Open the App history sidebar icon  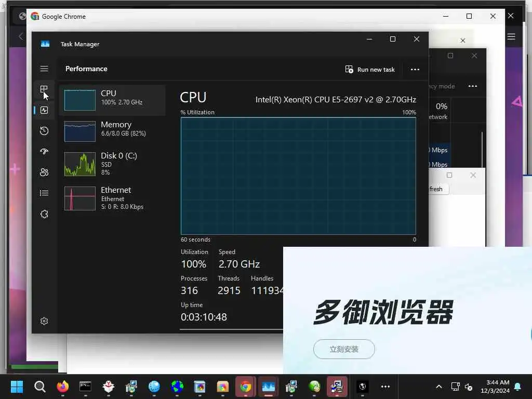[44, 131]
